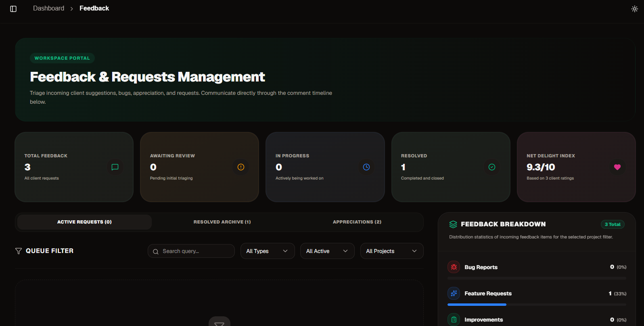
Task: Click the Feature Requests 1 (33%) count
Action: [x=617, y=293]
